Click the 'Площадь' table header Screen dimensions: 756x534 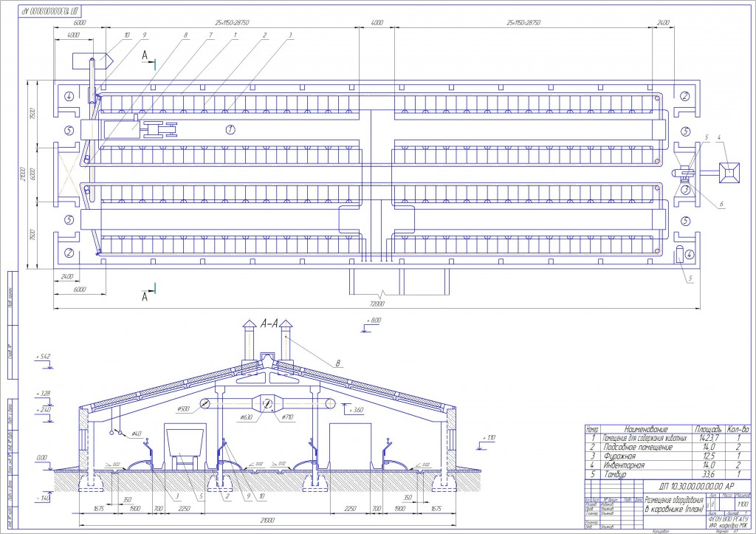coord(708,429)
